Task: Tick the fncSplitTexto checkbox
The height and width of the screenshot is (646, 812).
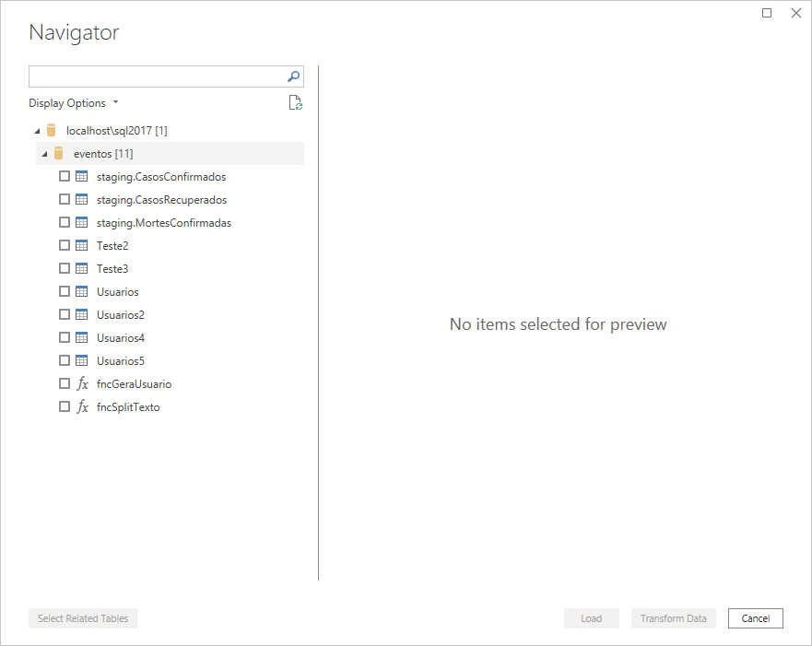Action: click(x=65, y=406)
